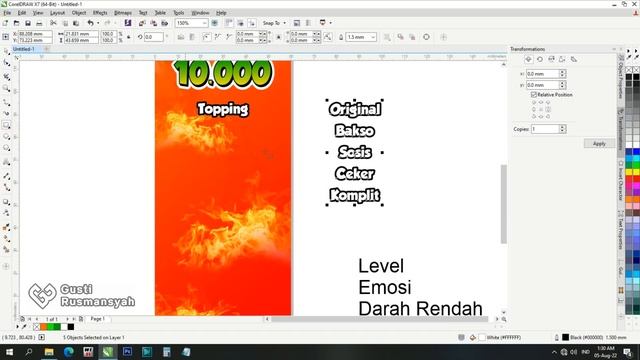
Task: Click the Convert to Curves icon
Action: click(x=426, y=37)
